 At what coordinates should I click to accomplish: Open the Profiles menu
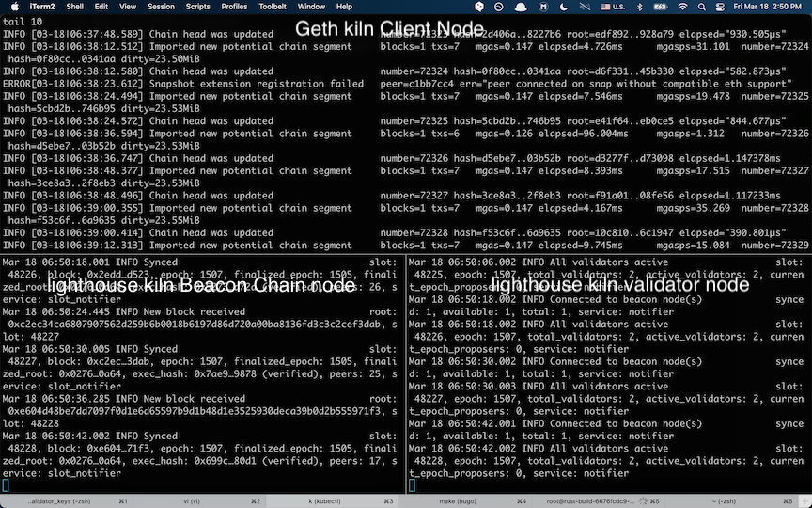click(x=234, y=7)
